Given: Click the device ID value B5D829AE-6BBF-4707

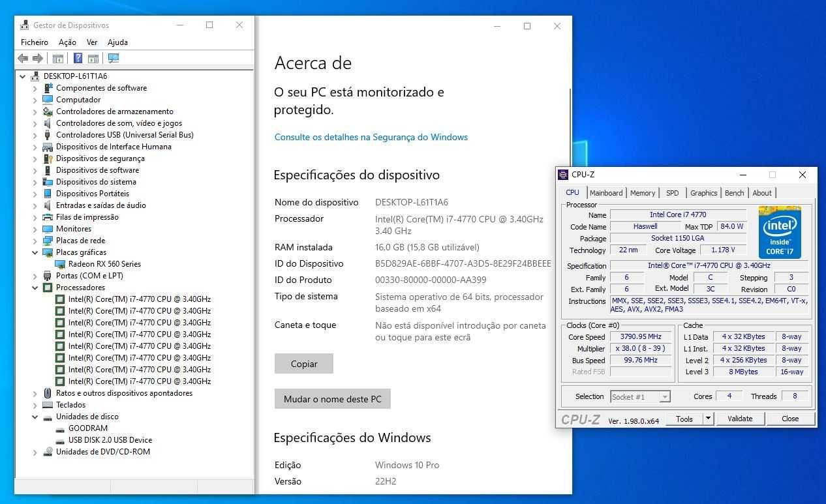Looking at the screenshot, I should pyautogui.click(x=463, y=263).
